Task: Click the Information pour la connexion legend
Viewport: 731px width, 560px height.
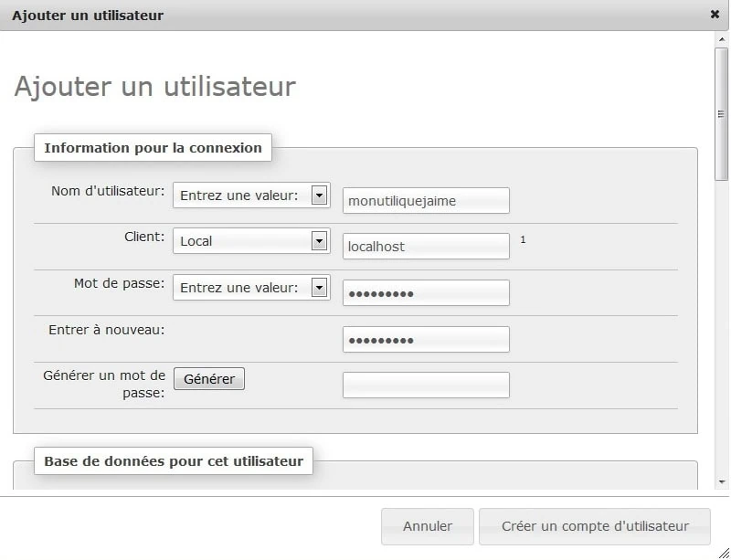Action: pos(153,147)
